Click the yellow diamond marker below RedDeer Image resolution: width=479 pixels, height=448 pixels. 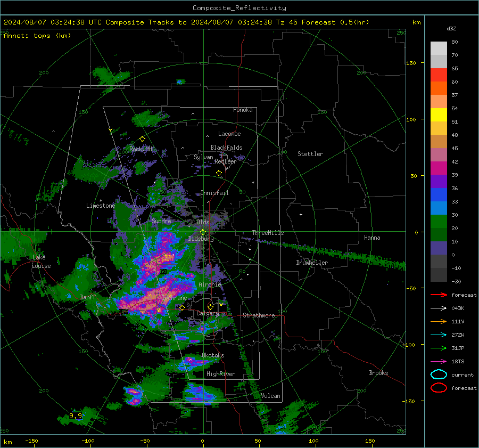click(219, 173)
